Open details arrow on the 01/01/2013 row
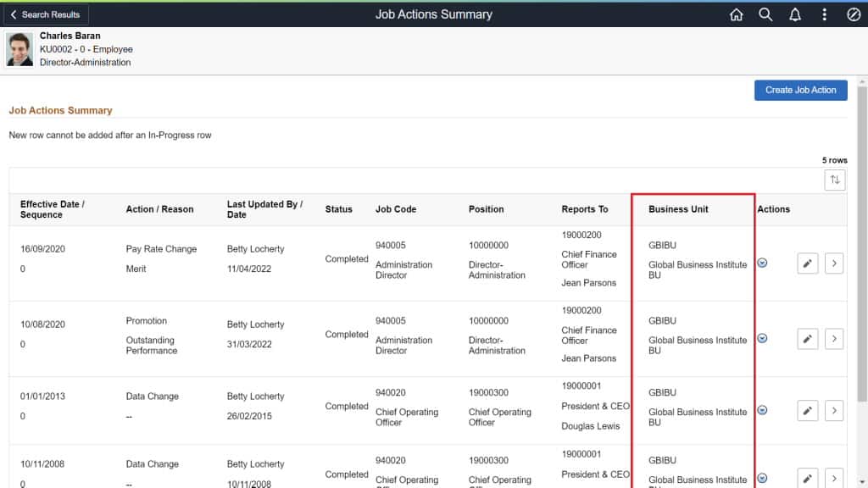The image size is (868, 488). coord(834,410)
